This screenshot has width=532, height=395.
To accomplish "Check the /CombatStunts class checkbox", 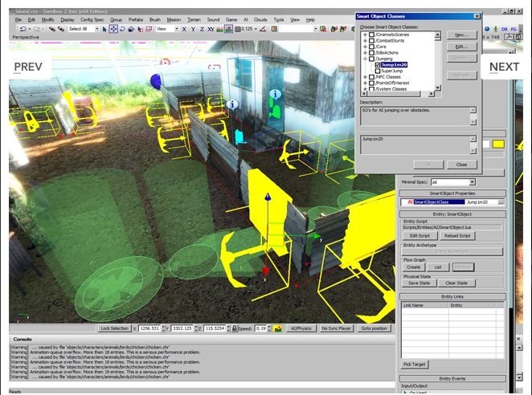I will 371,41.
